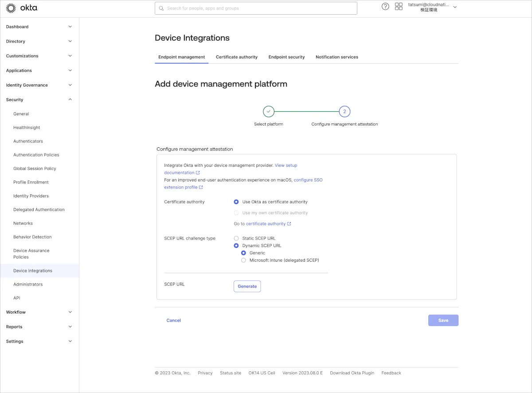
Task: Focus the people, apps and groups search field
Action: pyautogui.click(x=256, y=8)
